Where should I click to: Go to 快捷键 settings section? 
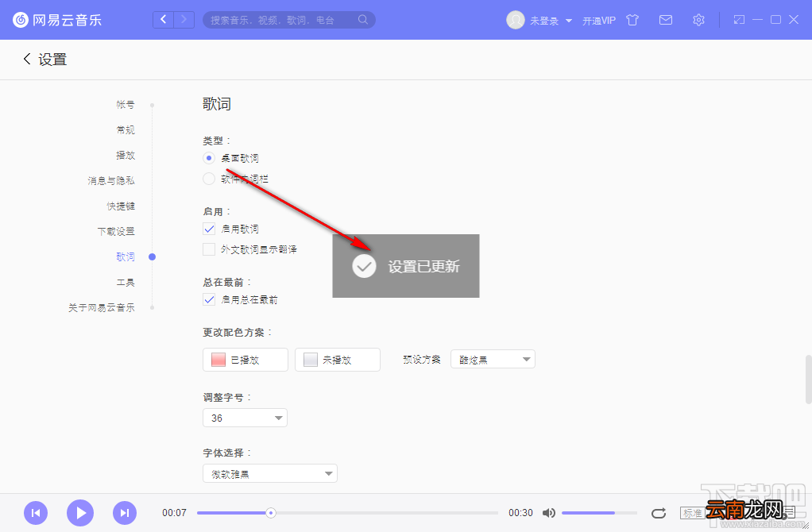click(x=121, y=206)
